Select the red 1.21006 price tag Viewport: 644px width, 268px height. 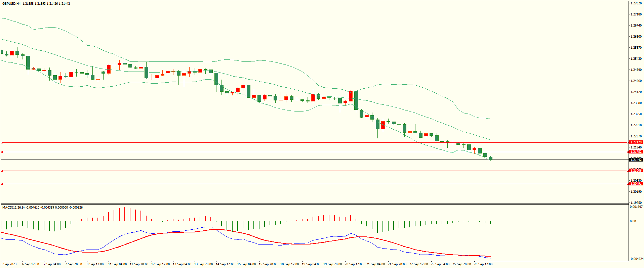pyautogui.click(x=636, y=171)
